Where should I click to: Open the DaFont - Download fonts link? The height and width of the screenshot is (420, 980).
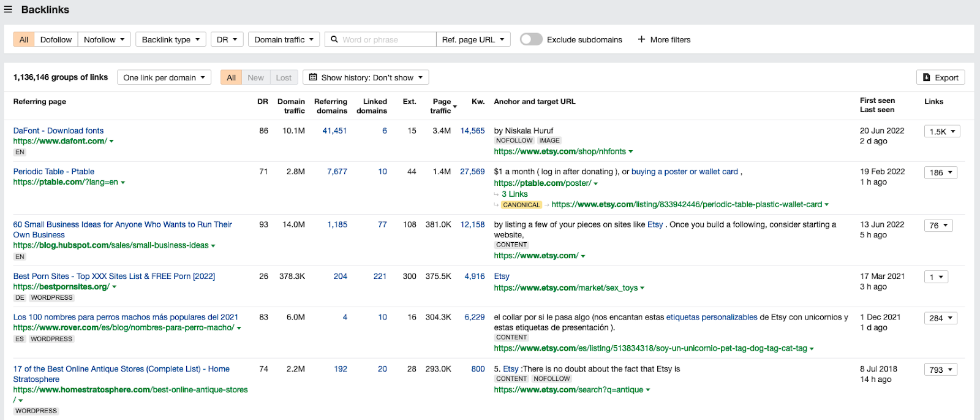pos(58,131)
